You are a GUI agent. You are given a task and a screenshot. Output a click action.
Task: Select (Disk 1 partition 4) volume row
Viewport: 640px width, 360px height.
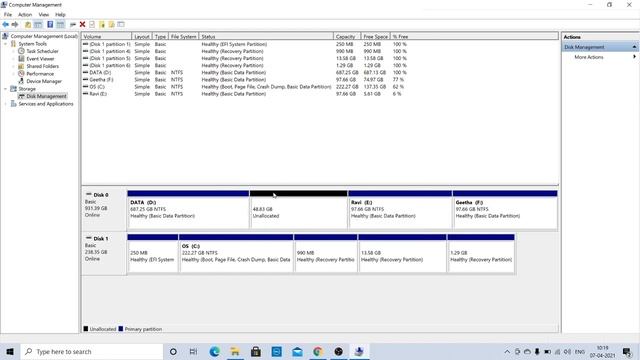tap(244, 51)
